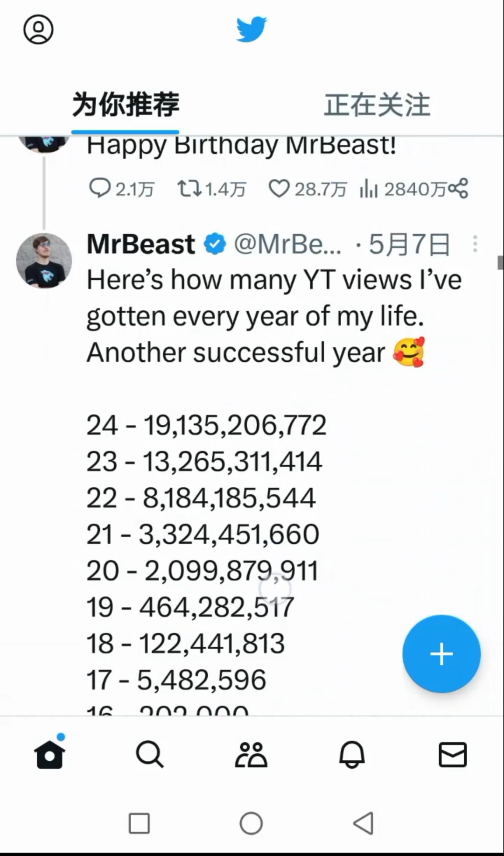Reply to the Happy Birthday tweet
The height and width of the screenshot is (856, 504).
pyautogui.click(x=99, y=189)
